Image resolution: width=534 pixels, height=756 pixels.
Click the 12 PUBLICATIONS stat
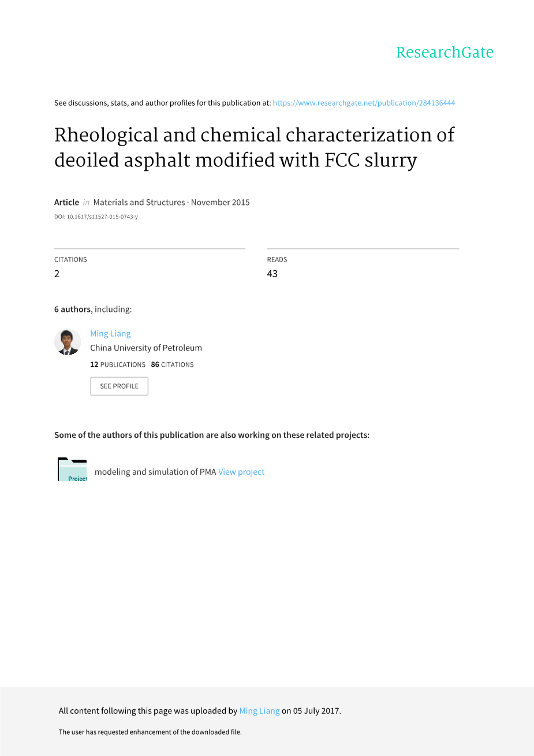coord(118,364)
